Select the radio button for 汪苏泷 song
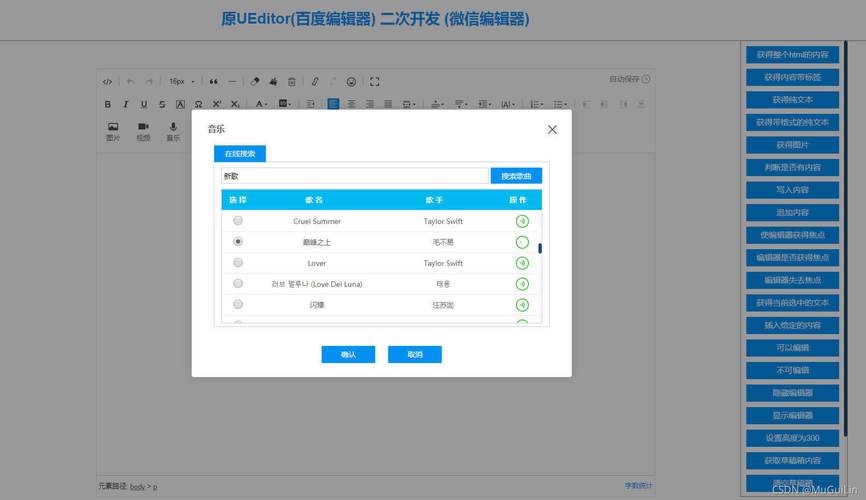Viewport: 866px width, 500px height. click(238, 304)
